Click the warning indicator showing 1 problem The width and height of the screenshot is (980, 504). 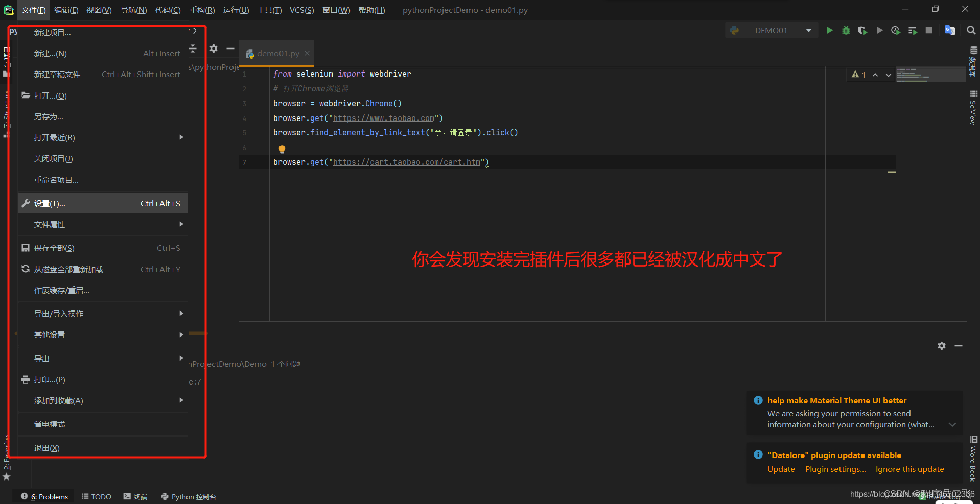[859, 75]
